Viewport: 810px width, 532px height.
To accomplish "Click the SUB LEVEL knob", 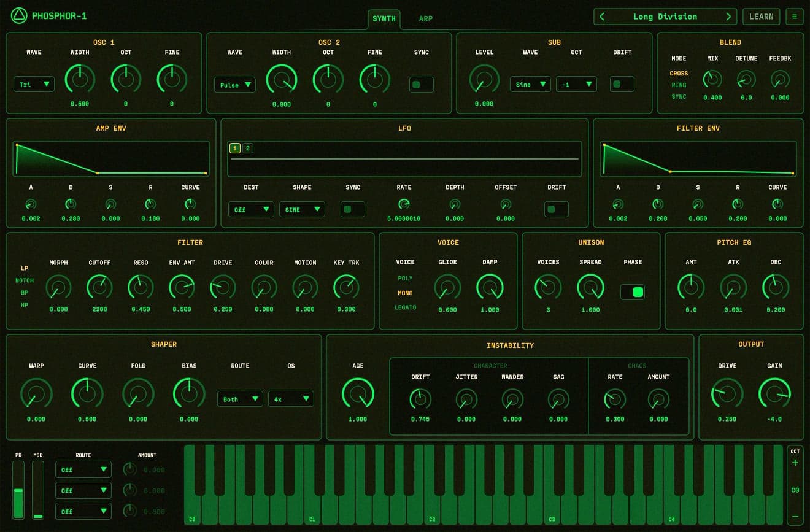I will [484, 79].
